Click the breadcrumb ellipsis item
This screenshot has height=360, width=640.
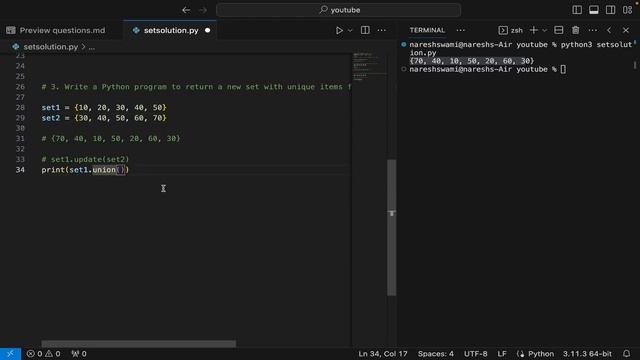pyautogui.click(x=92, y=47)
